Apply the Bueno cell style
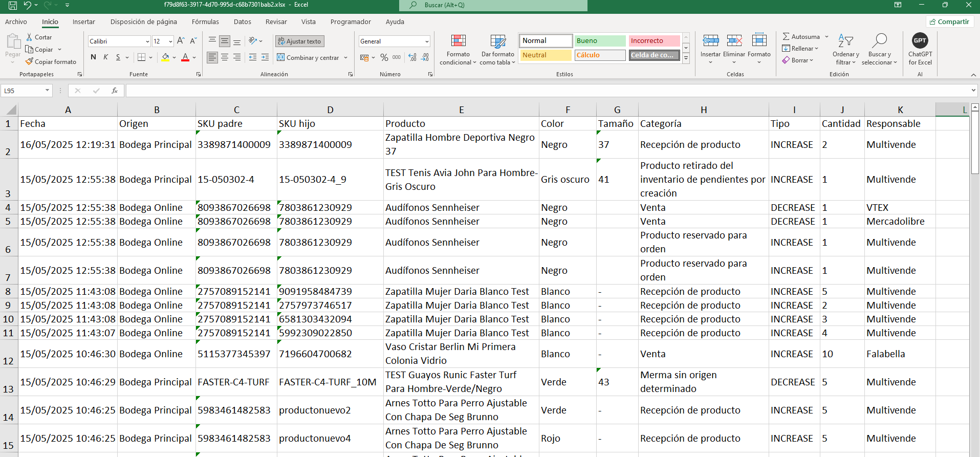 [x=600, y=41]
